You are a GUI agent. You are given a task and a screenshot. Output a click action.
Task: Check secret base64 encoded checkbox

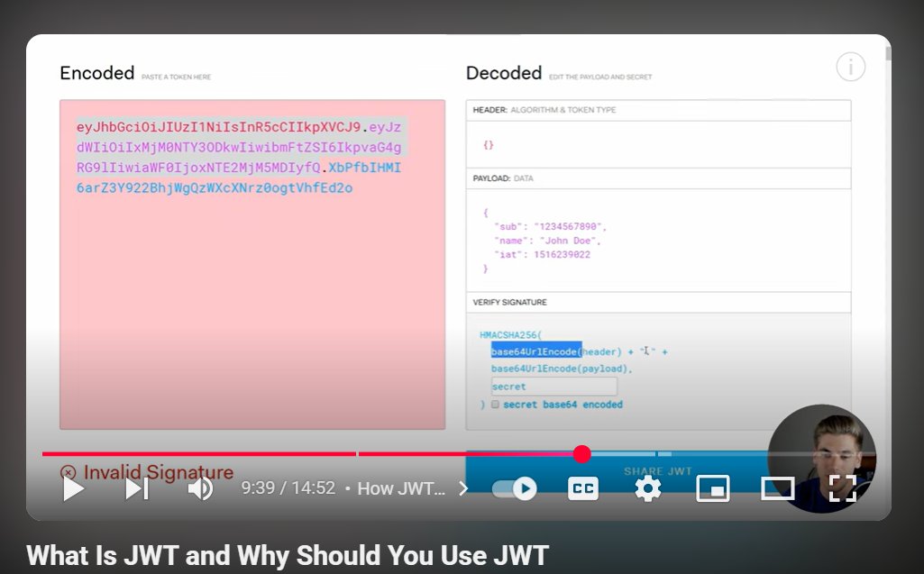click(x=495, y=405)
